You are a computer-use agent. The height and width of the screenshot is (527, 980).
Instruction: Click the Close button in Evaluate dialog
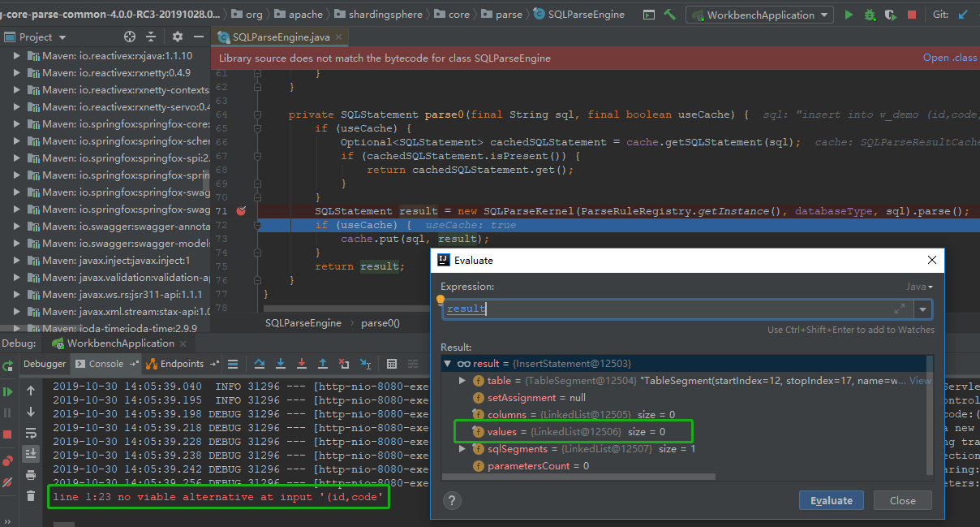click(x=902, y=500)
